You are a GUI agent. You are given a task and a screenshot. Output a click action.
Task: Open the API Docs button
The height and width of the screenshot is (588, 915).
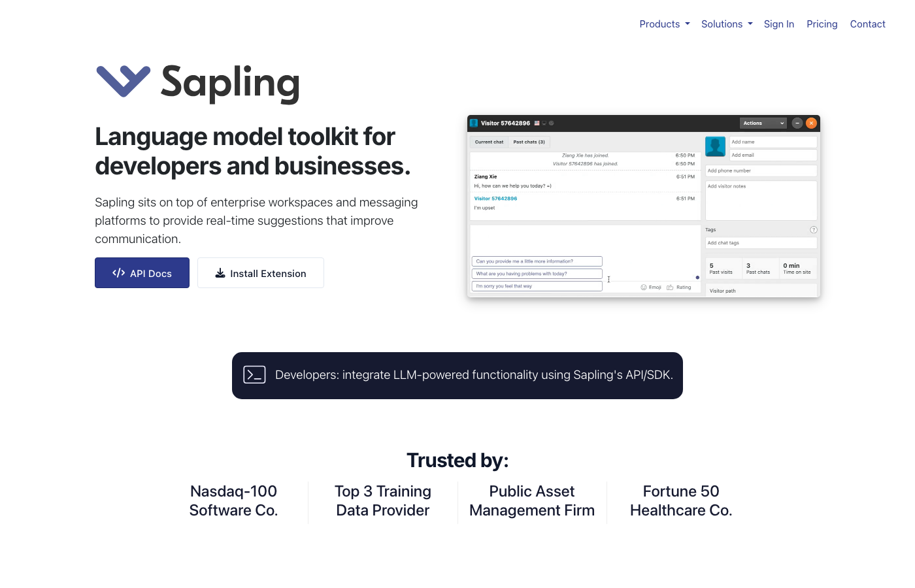click(x=142, y=273)
